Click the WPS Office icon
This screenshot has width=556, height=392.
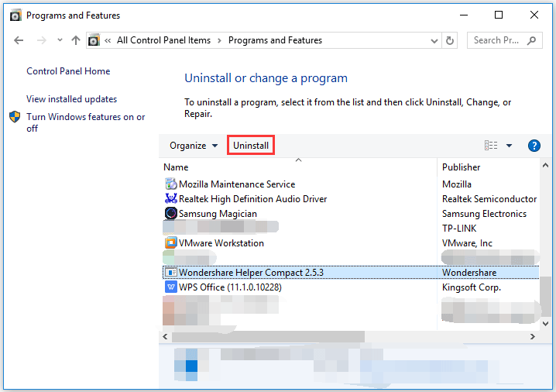pos(171,287)
